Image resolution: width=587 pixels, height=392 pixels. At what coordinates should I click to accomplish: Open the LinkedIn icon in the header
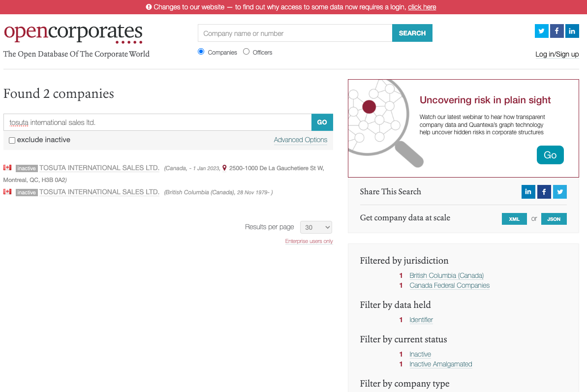[572, 31]
